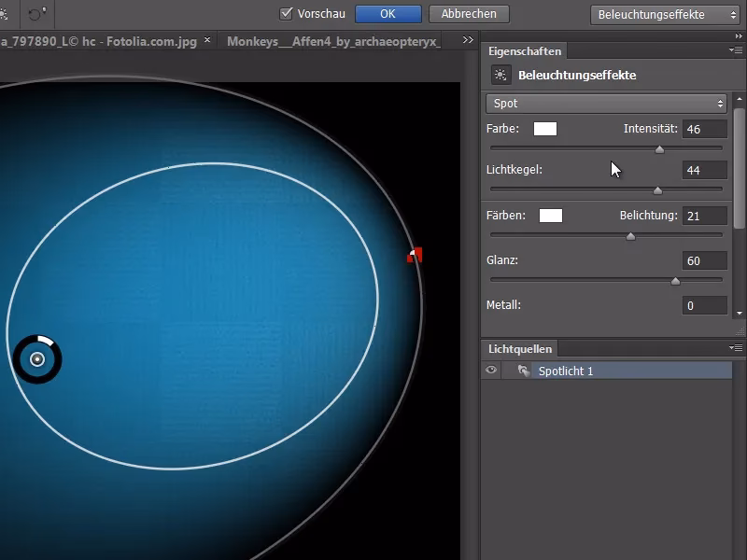Open the Spot light type dropdown
Screen dimensions: 747x560
pyautogui.click(x=606, y=104)
